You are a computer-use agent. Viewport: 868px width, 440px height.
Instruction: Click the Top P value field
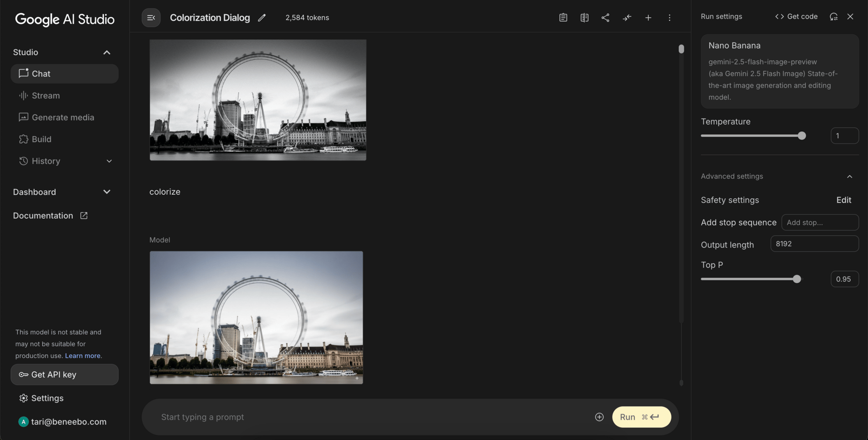click(x=844, y=279)
